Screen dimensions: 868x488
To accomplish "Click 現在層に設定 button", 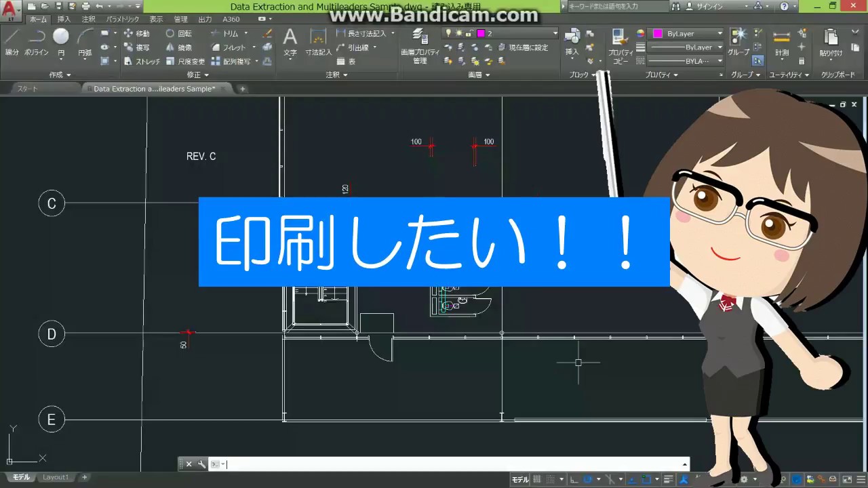I will tap(524, 47).
